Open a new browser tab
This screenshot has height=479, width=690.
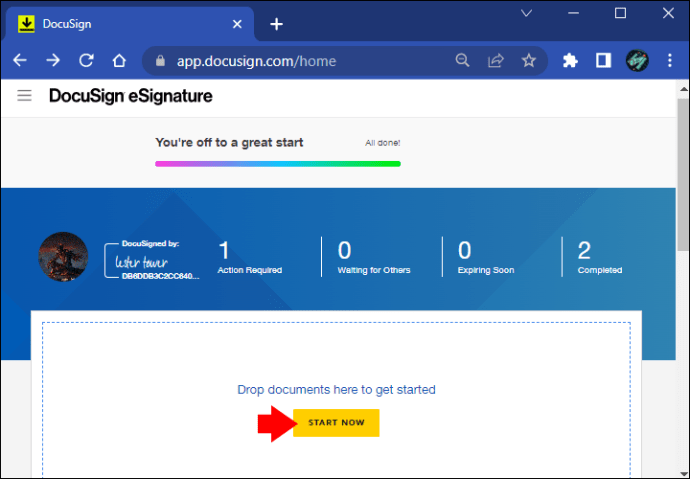(x=276, y=24)
